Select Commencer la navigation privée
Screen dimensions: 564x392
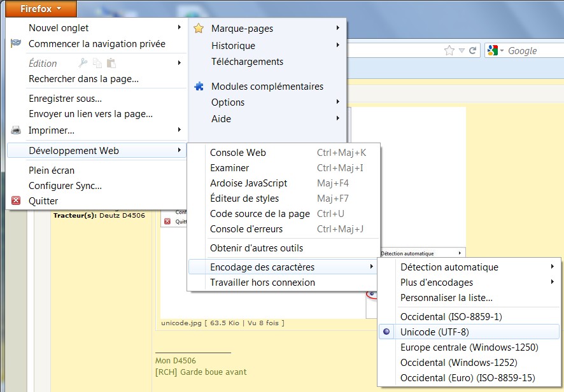96,43
